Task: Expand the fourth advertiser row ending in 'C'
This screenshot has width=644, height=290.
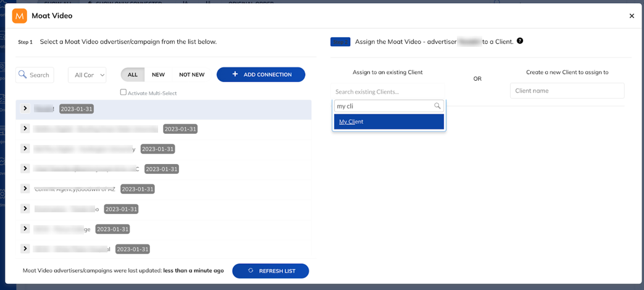Action: tap(25, 168)
